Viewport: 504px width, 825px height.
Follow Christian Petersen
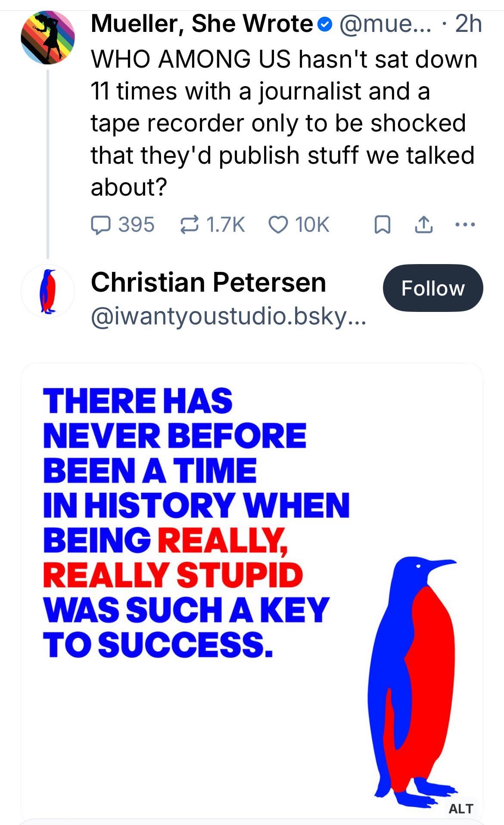click(x=432, y=288)
